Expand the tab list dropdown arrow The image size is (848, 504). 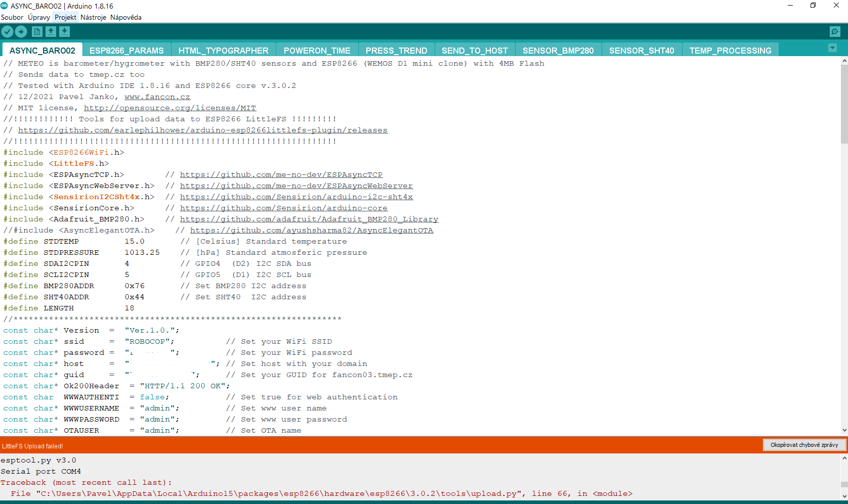[832, 48]
